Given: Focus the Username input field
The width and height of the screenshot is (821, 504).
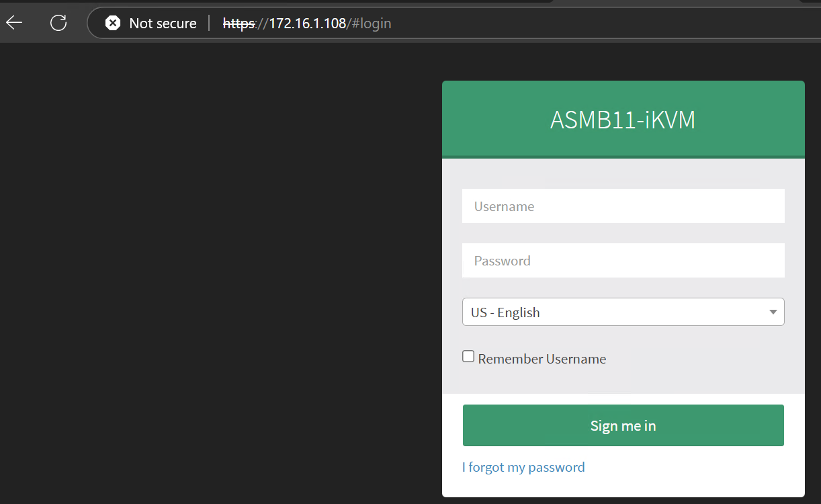Looking at the screenshot, I should coord(623,206).
